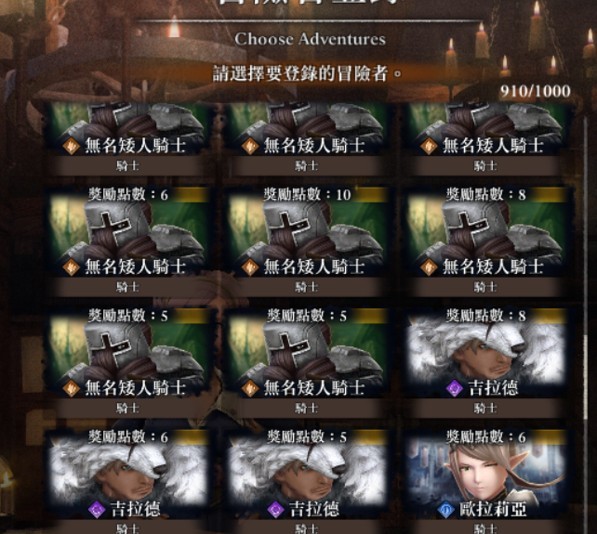Viewport: 597px width, 534px height.
Task: Click the purple element icon beside the 8-point 吉拉德
Action: point(454,389)
